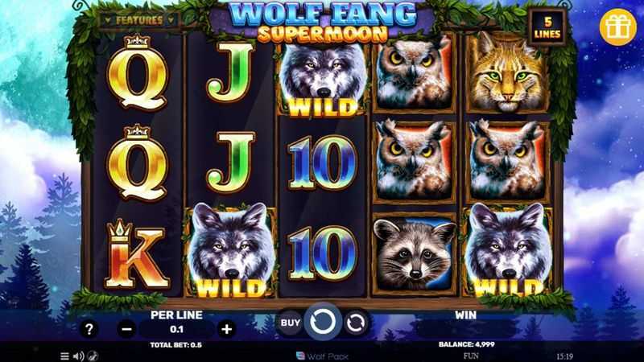Mute the game sound
Screen dimensions: 644x362
78,356
